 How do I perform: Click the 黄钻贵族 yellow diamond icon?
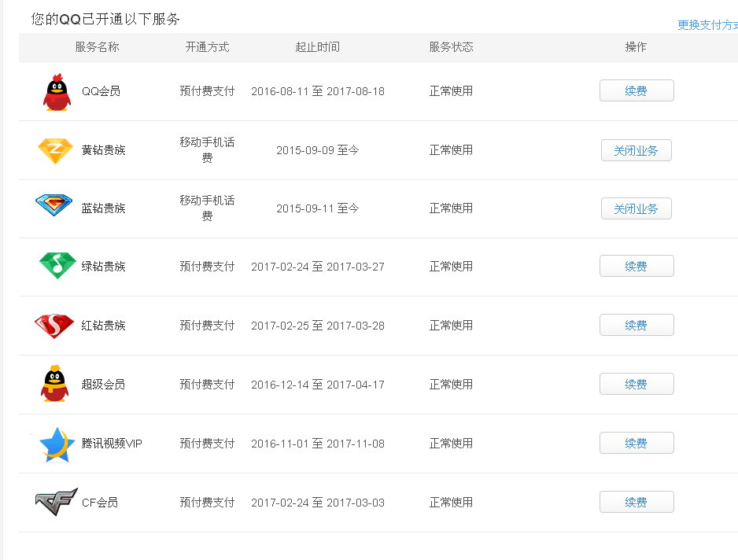coord(55,150)
